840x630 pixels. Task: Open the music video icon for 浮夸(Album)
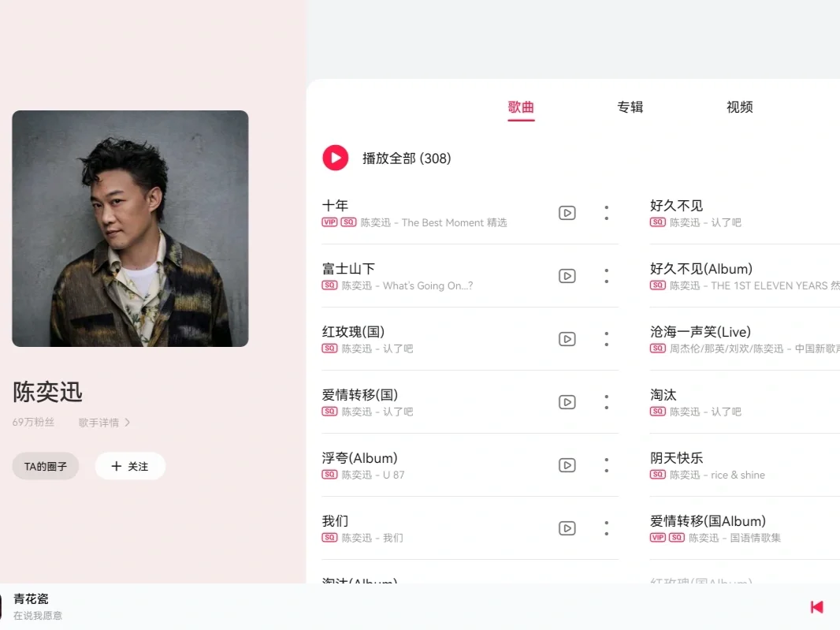tap(567, 465)
